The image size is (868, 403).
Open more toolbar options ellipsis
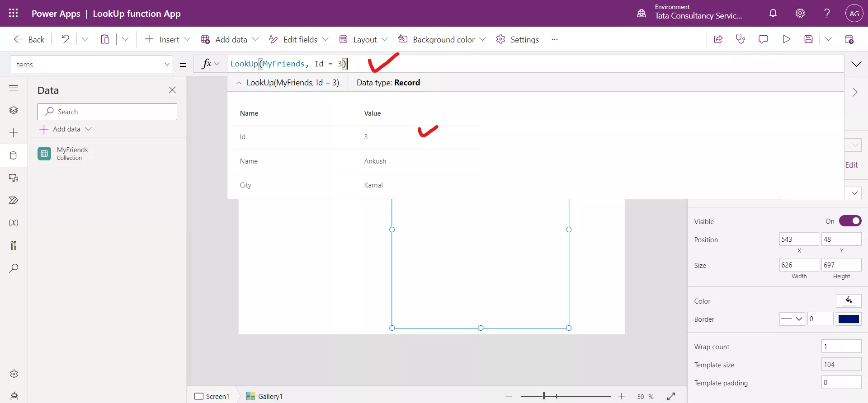[x=555, y=39]
